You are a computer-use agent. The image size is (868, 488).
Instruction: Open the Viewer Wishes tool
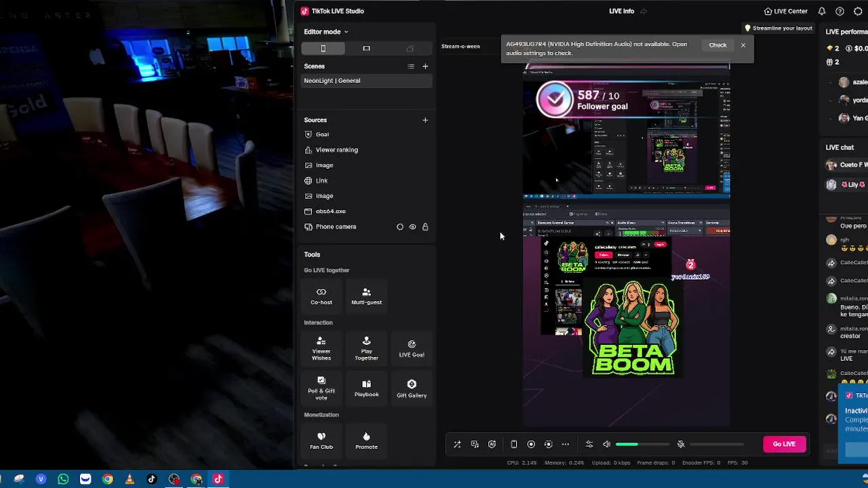(321, 348)
